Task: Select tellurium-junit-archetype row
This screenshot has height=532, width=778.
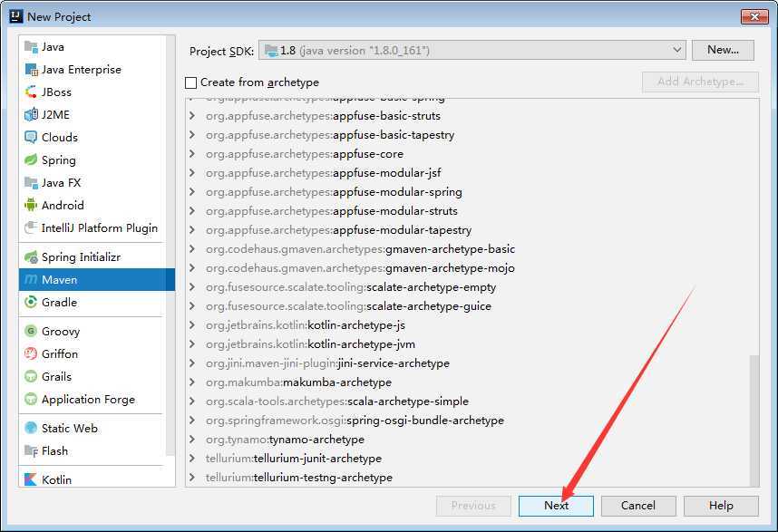Action: [467, 459]
